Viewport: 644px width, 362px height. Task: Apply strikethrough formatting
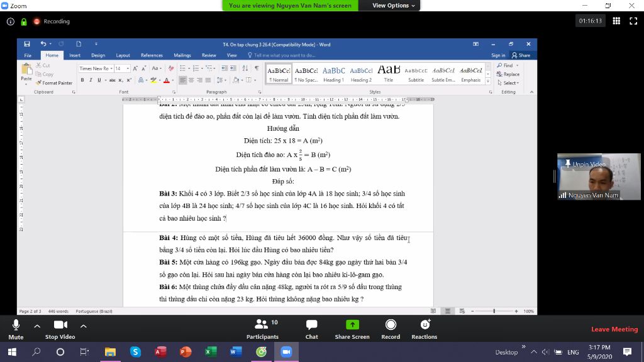pos(112,80)
